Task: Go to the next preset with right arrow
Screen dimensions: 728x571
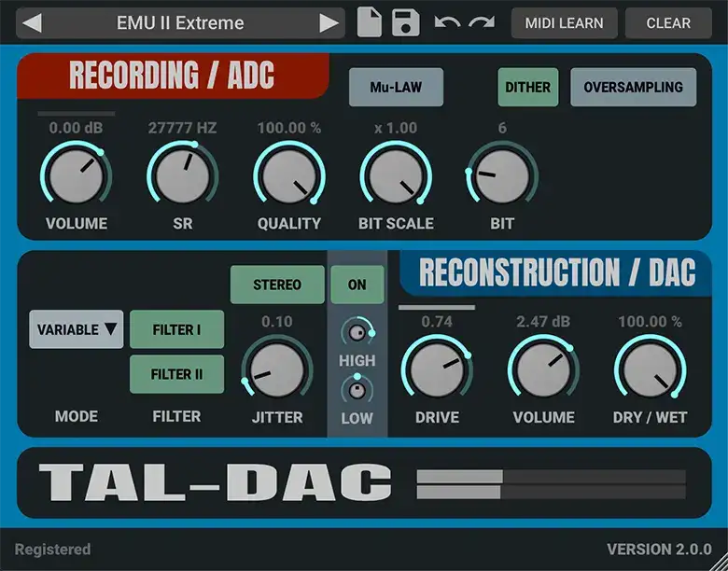Action: [x=329, y=22]
